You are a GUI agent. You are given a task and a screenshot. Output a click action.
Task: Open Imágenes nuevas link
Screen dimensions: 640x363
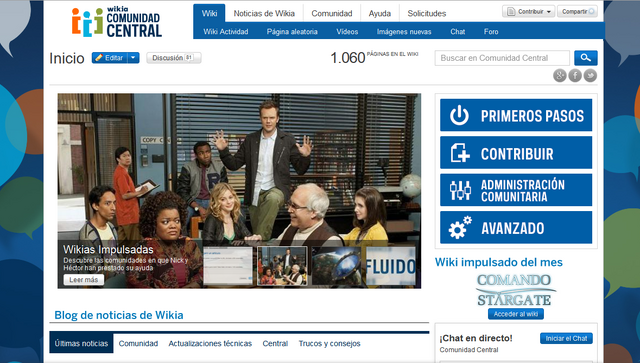(x=404, y=31)
